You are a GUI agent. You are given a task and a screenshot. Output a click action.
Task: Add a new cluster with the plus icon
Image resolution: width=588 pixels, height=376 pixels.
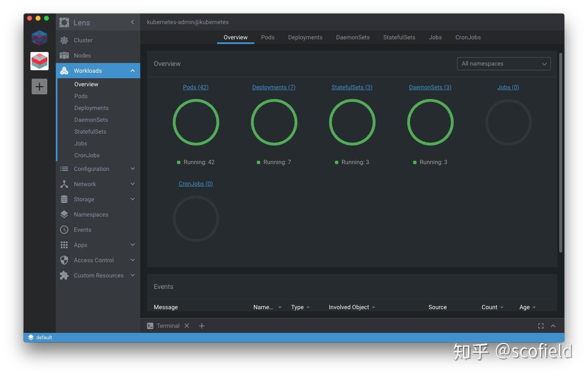(x=39, y=86)
